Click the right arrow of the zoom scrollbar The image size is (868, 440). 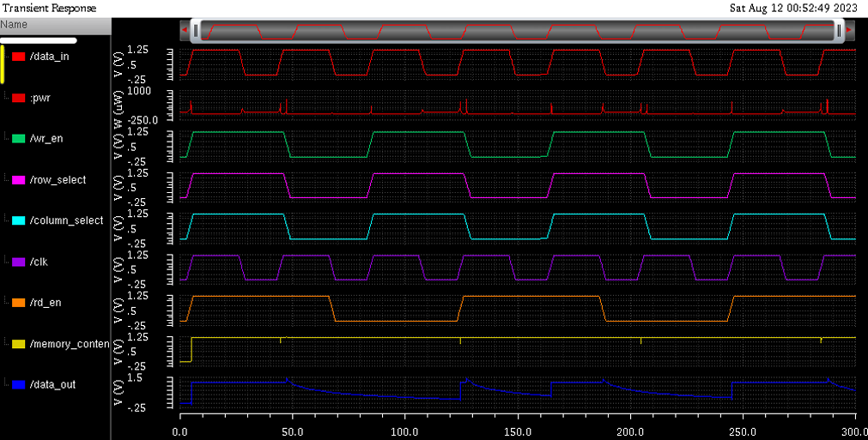tap(848, 30)
